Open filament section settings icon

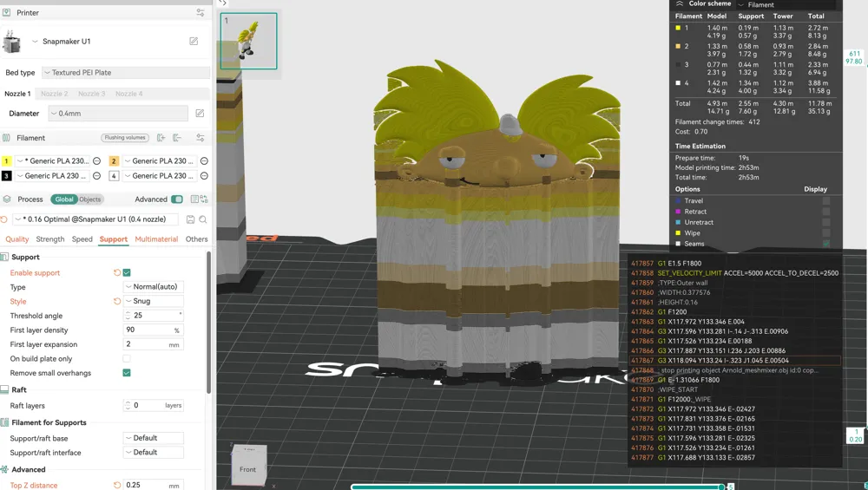(201, 138)
